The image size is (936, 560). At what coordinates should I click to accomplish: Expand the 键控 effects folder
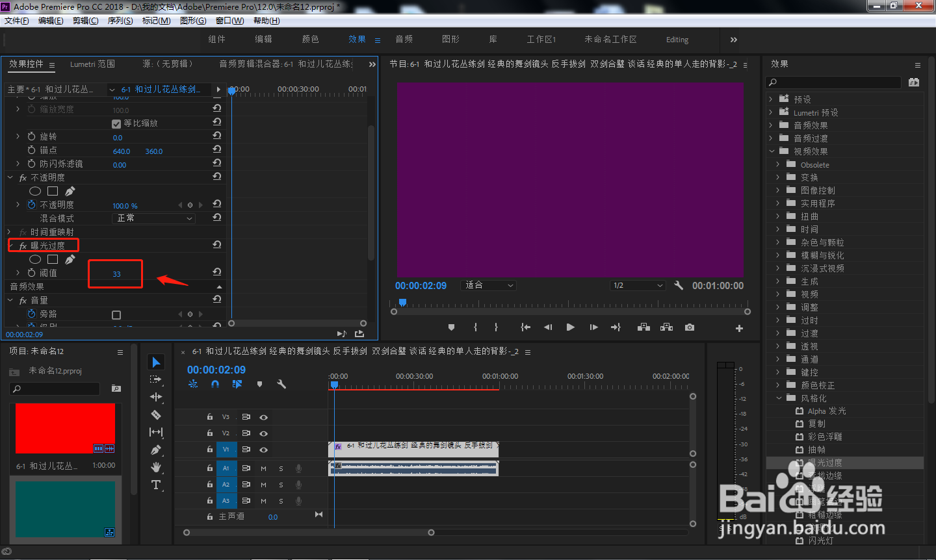tap(778, 372)
